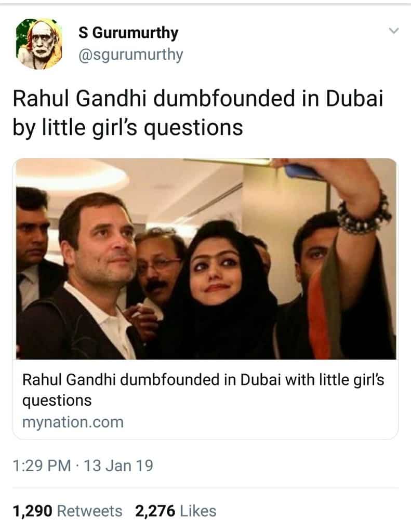
Task: Expand the tweet options chevron
Action: point(394,32)
